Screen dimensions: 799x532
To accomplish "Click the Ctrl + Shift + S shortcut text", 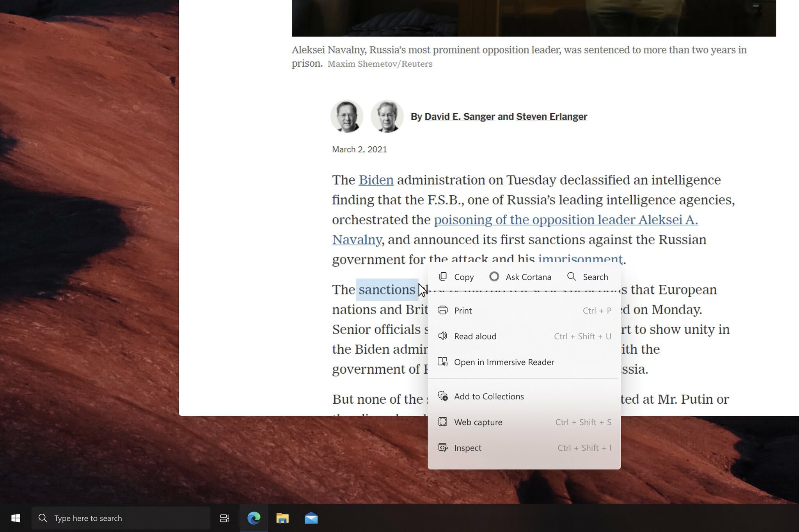I will 583,422.
